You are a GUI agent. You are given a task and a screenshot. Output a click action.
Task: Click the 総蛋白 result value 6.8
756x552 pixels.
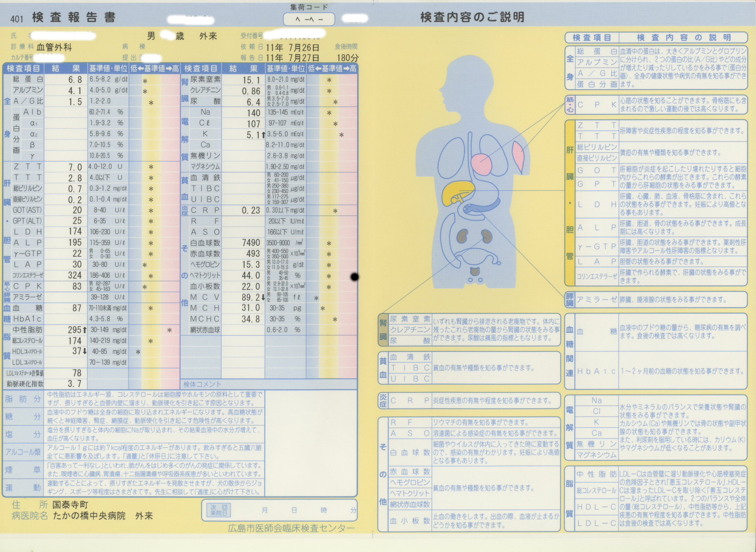pos(75,80)
